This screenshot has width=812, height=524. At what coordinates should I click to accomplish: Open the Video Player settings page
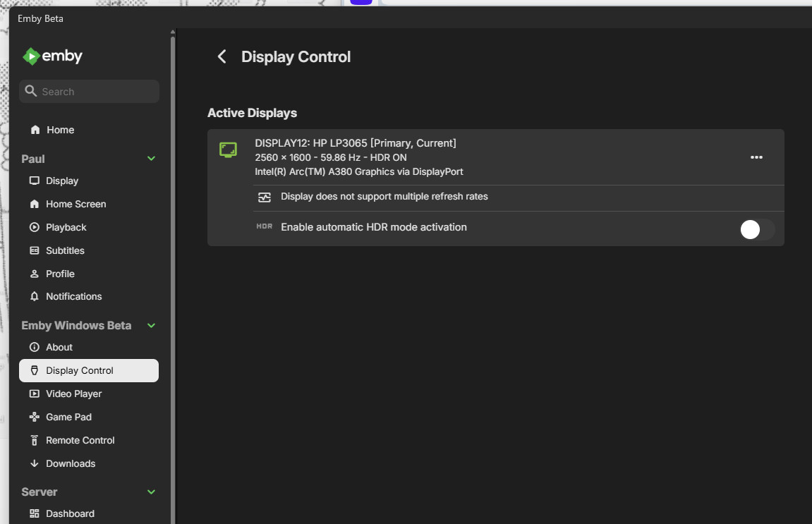[74, 394]
